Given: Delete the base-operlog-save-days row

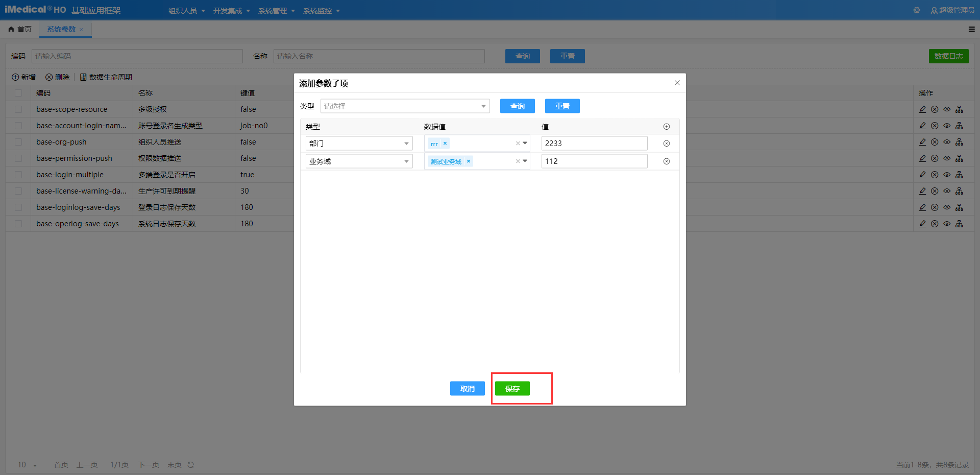Looking at the screenshot, I should (935, 224).
